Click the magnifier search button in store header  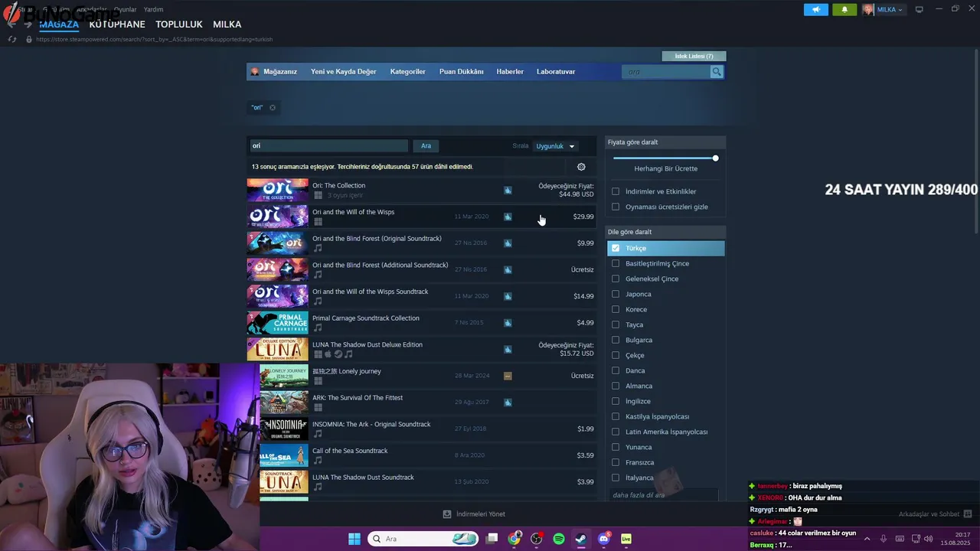coord(717,72)
